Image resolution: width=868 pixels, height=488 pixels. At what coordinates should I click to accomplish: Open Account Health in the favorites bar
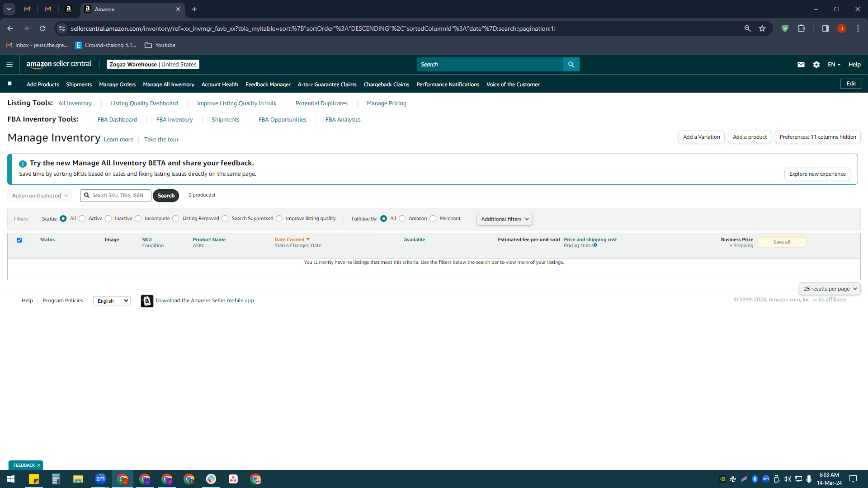(x=220, y=84)
